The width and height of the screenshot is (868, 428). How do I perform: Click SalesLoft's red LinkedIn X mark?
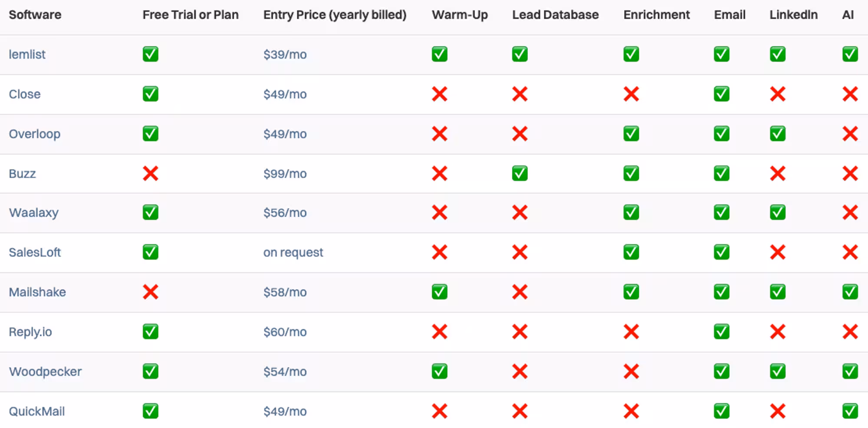pos(777,252)
